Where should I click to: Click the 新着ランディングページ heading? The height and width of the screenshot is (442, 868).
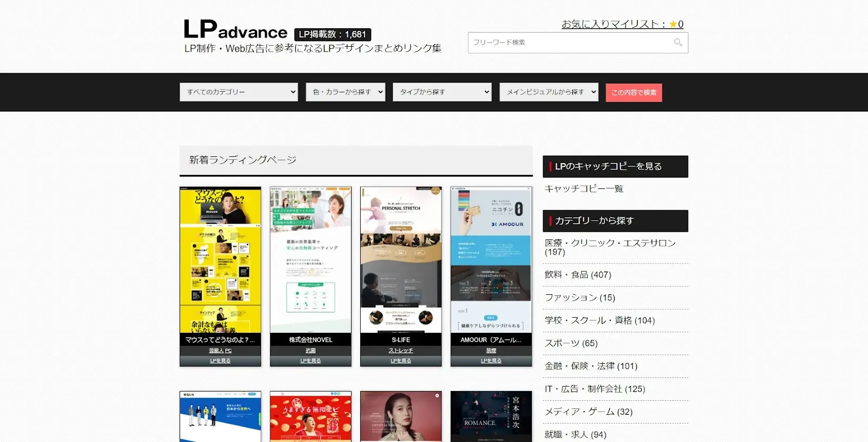coord(242,160)
